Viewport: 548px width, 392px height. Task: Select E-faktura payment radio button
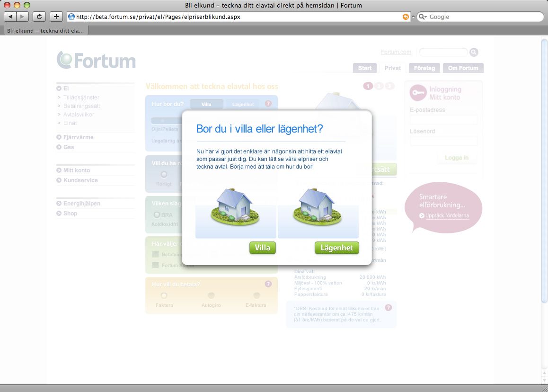(256, 296)
